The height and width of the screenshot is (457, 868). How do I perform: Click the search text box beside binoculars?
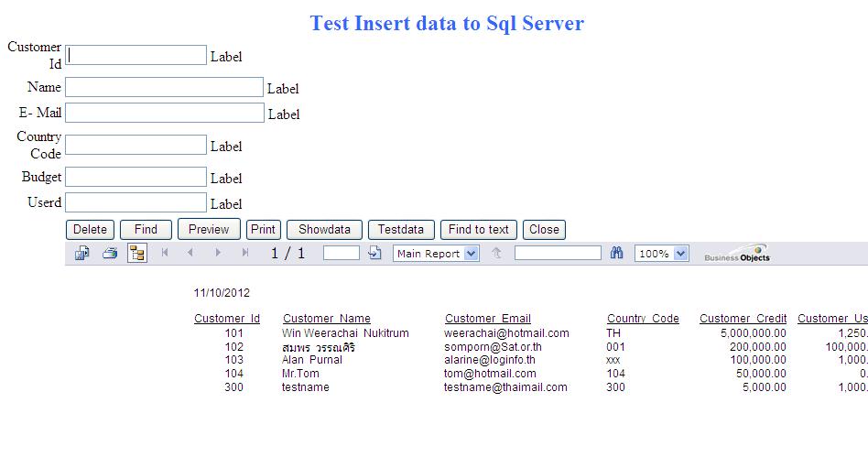pos(558,253)
